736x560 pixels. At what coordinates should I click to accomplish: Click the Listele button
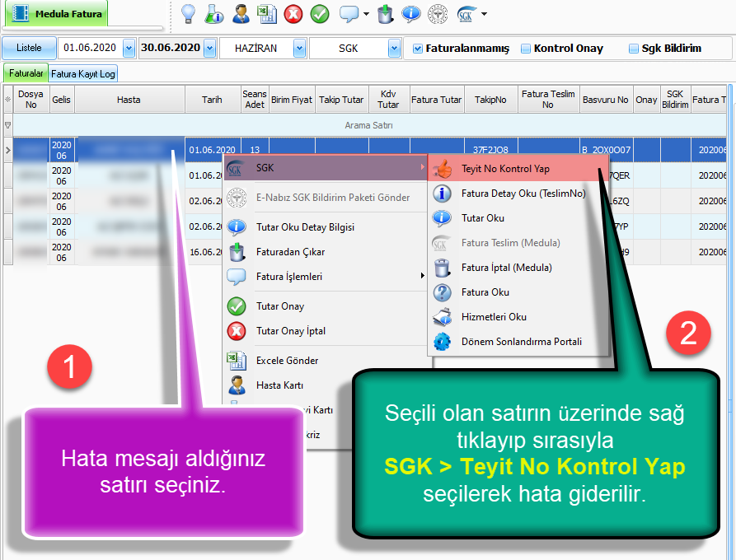point(29,48)
